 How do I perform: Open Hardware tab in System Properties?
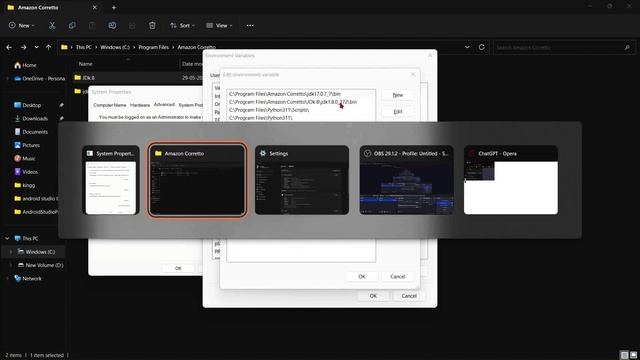point(140,105)
